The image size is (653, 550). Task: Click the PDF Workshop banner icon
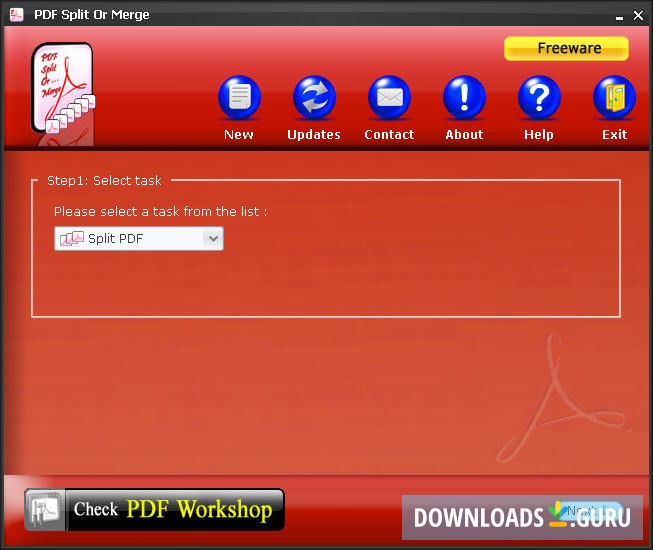(x=45, y=510)
